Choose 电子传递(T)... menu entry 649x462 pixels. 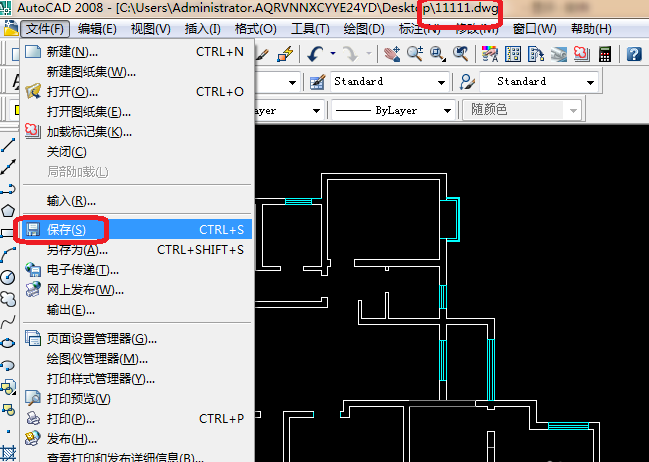(137, 270)
